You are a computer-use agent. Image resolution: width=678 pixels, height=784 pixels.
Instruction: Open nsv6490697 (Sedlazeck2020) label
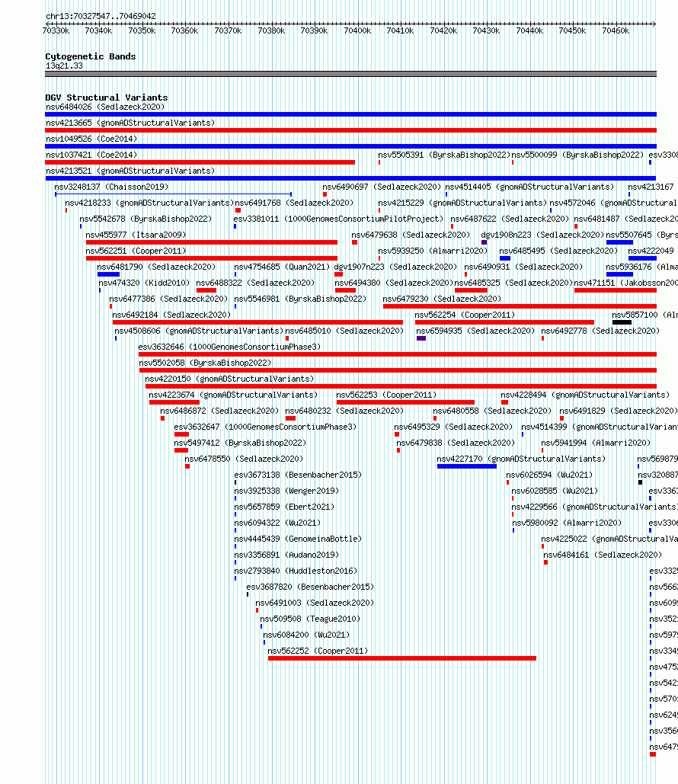click(x=382, y=187)
